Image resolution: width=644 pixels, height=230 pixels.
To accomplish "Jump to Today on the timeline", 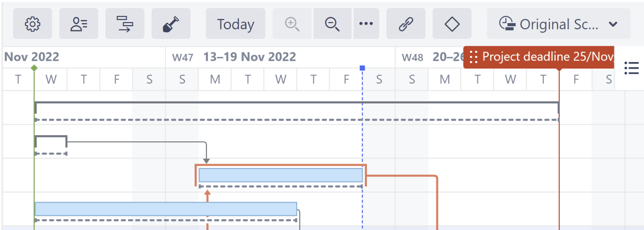I will [x=235, y=24].
